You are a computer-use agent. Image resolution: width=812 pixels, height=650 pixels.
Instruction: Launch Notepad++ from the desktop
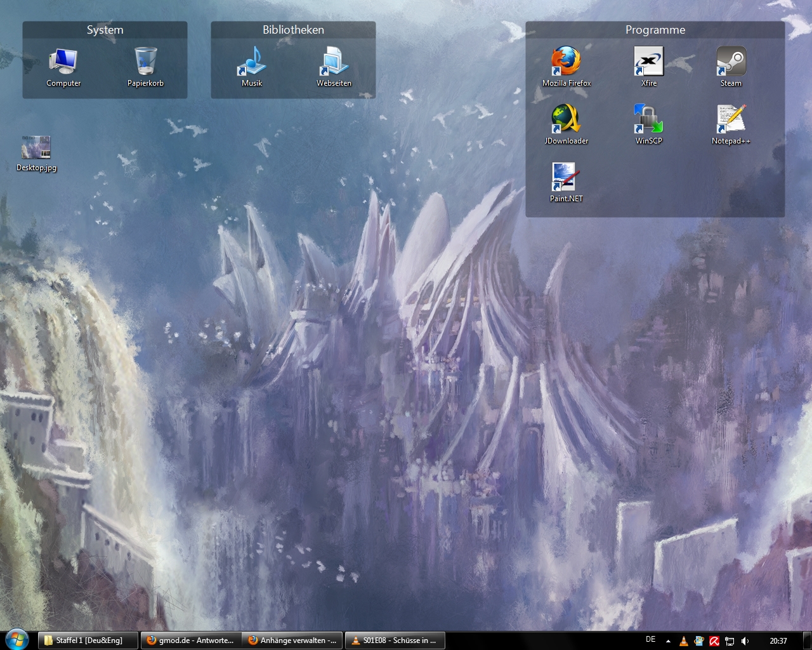pyautogui.click(x=731, y=120)
